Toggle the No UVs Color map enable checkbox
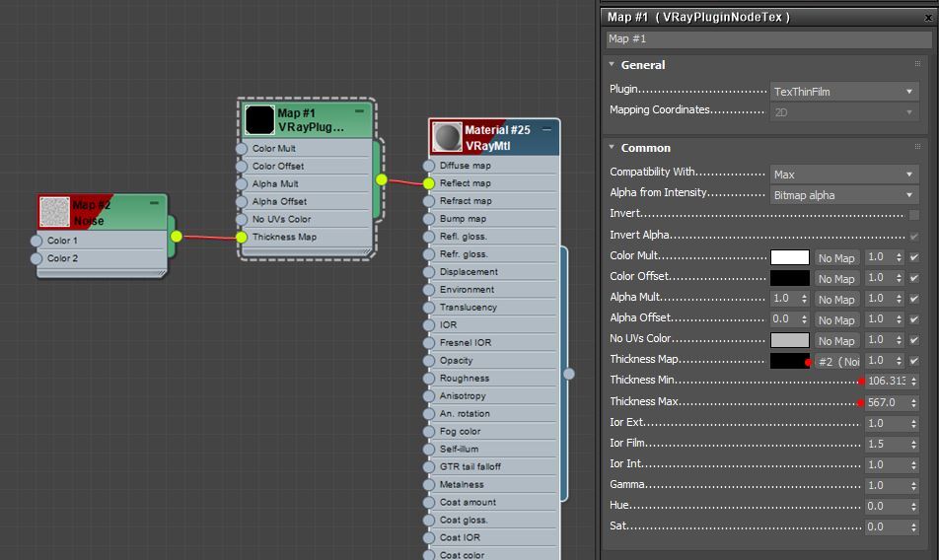The image size is (939, 560). coord(913,340)
